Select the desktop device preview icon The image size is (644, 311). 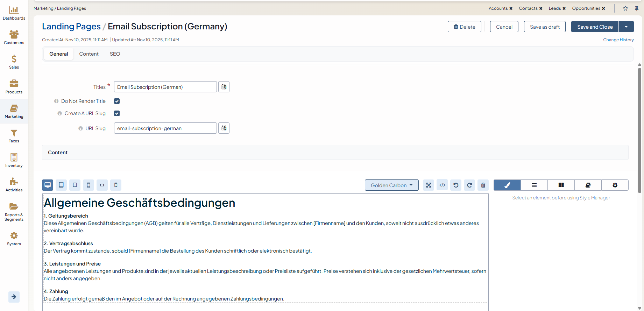(x=48, y=185)
